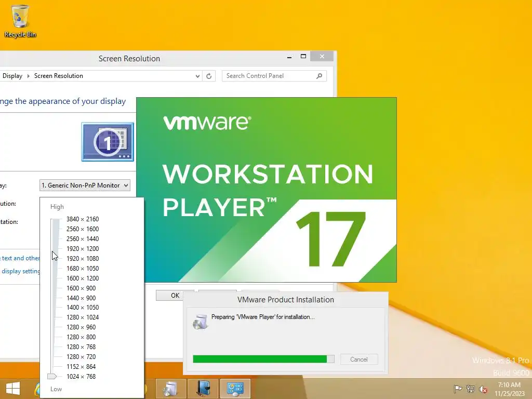Click the Display breadcrumb
532x399 pixels.
coord(12,76)
